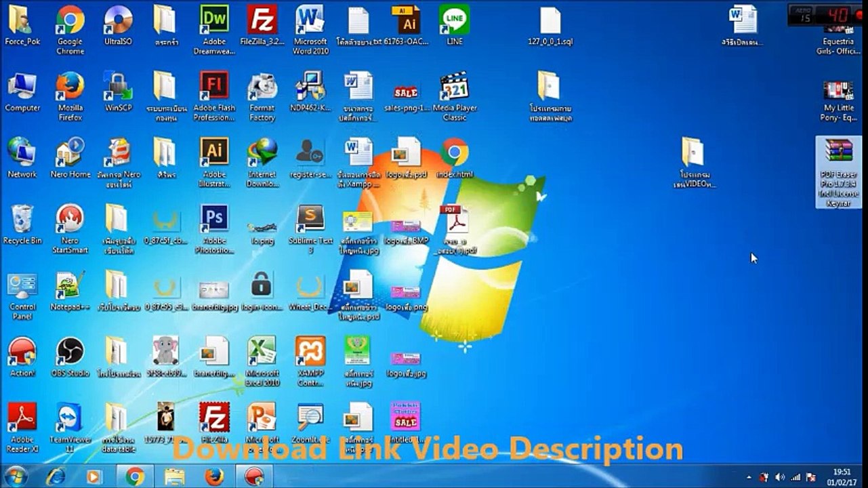The height and width of the screenshot is (488, 868).
Task: Open the My Little Pony video file
Action: [839, 100]
